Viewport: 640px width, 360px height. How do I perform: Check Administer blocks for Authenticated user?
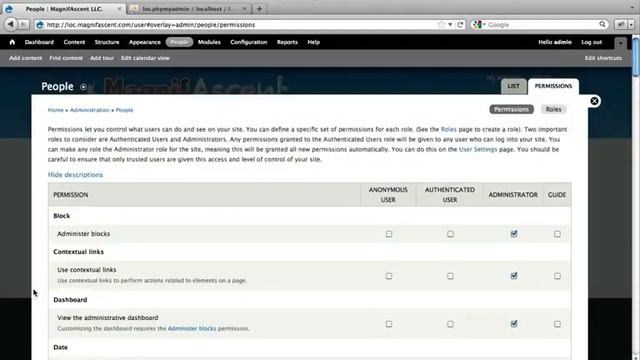pos(450,234)
